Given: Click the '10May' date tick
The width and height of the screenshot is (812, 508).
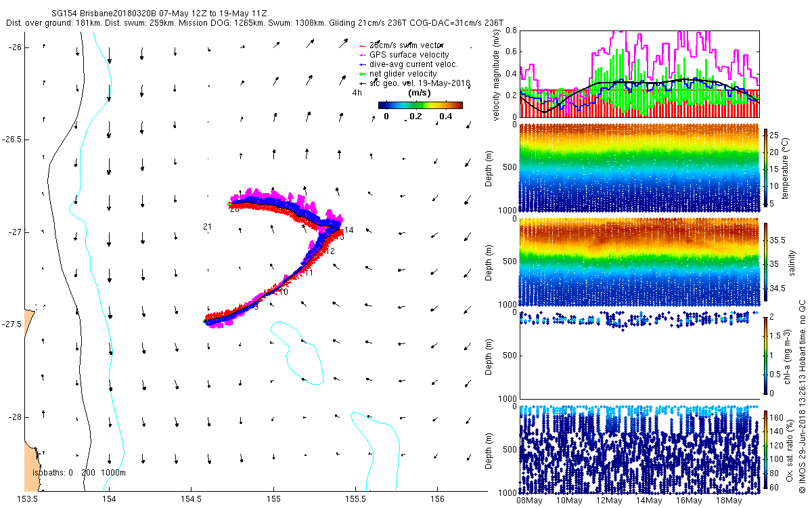Looking at the screenshot, I should click(x=569, y=501).
